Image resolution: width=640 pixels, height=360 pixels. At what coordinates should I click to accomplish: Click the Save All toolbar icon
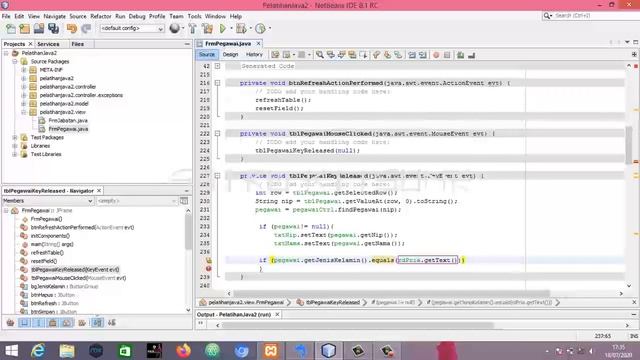click(53, 29)
